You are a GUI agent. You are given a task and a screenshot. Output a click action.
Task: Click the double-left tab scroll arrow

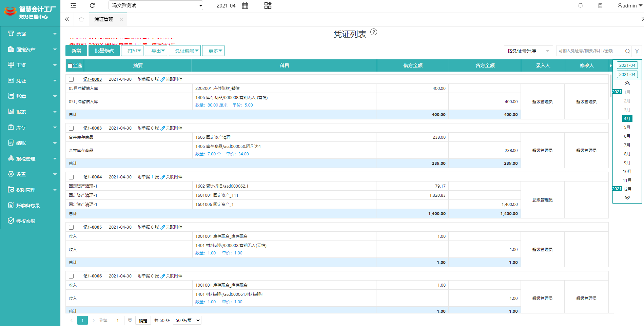(x=67, y=19)
